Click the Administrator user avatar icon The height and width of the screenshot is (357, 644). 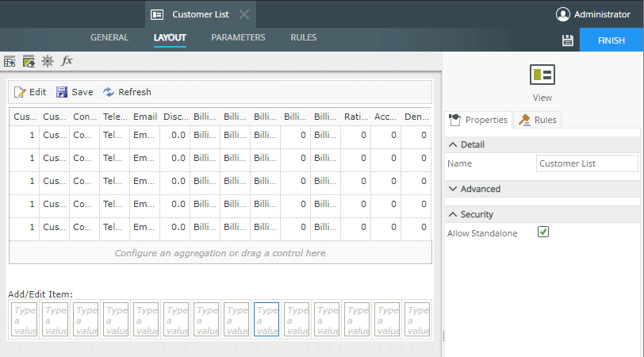(563, 14)
